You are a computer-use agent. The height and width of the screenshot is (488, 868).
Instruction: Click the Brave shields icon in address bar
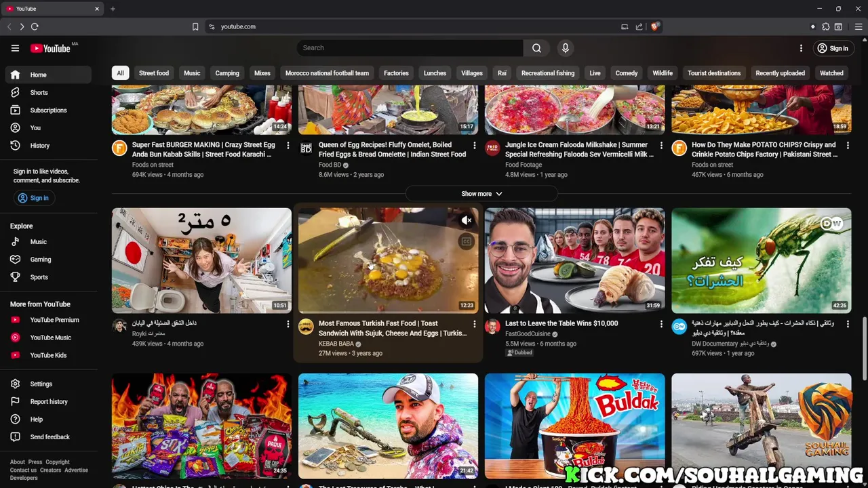point(654,26)
